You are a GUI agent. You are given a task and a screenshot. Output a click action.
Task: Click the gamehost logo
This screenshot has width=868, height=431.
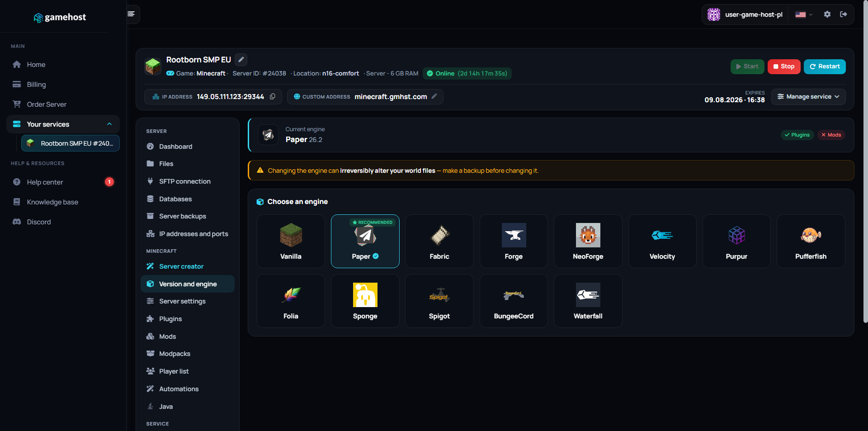(x=60, y=17)
